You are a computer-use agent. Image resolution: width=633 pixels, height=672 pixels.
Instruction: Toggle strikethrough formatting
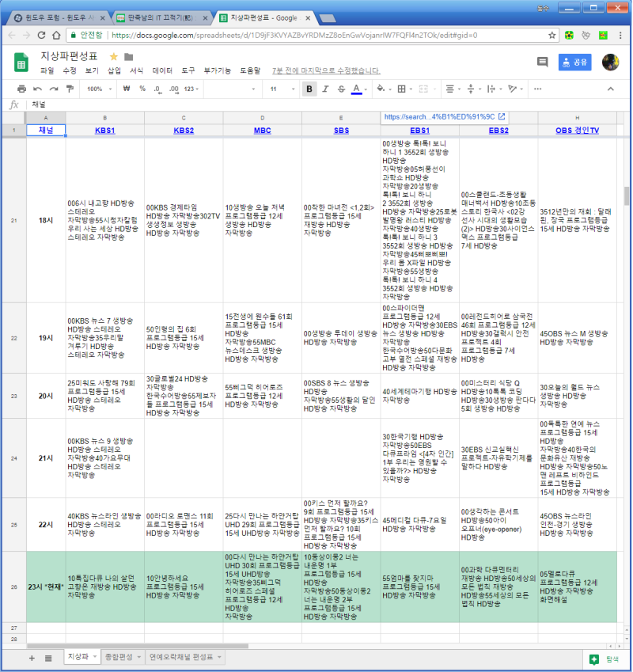(341, 89)
